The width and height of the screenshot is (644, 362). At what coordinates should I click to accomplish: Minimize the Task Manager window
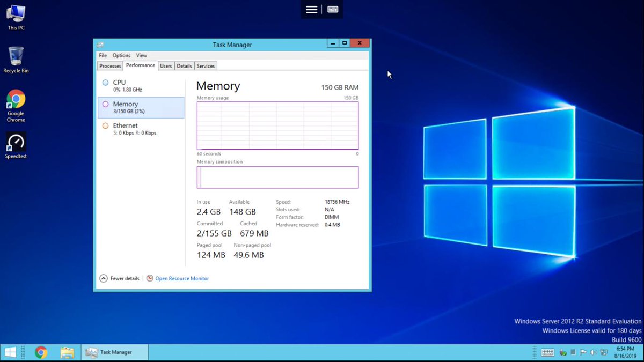tap(333, 43)
